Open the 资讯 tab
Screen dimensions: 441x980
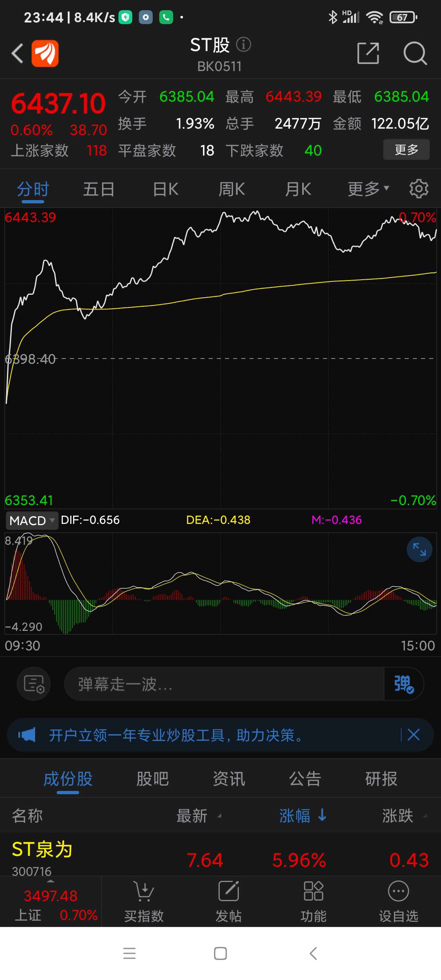click(229, 779)
